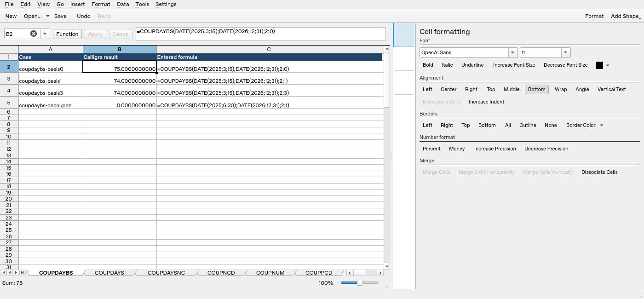Set the Angle alignment option
The width and height of the screenshot is (644, 299).
[x=582, y=89]
